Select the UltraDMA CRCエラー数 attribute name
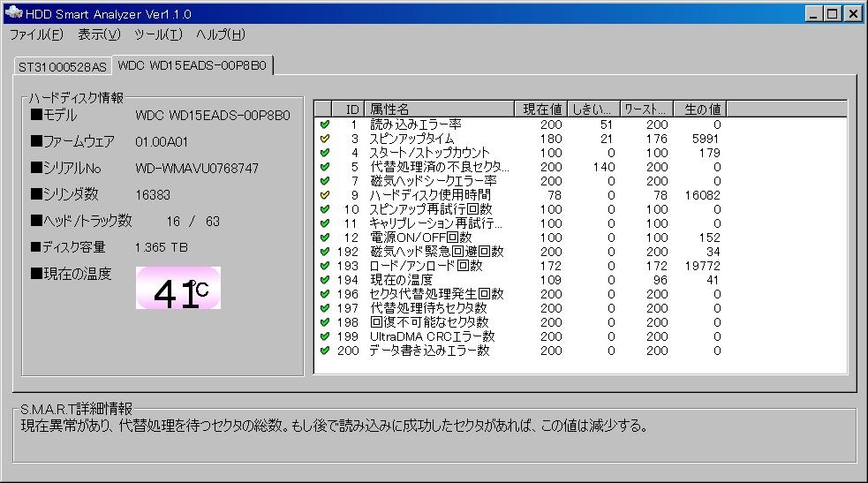868x483 pixels. [x=432, y=336]
